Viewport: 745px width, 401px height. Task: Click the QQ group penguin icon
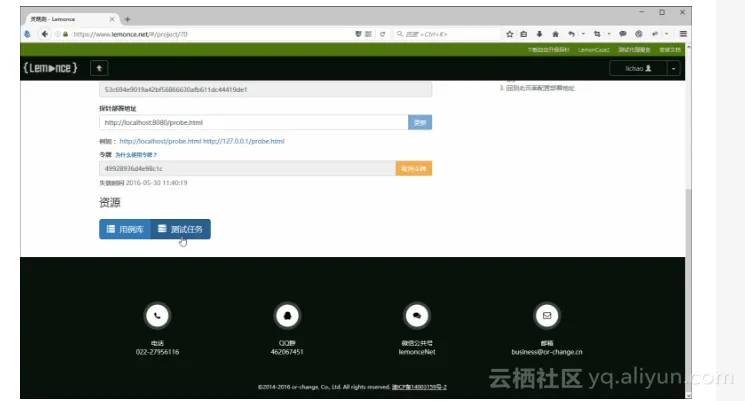click(x=287, y=315)
